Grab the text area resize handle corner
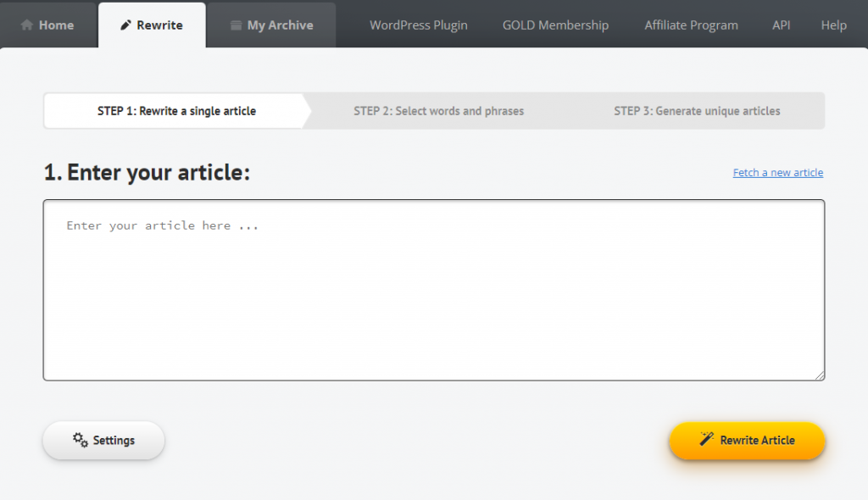This screenshot has height=500, width=868. [x=820, y=375]
